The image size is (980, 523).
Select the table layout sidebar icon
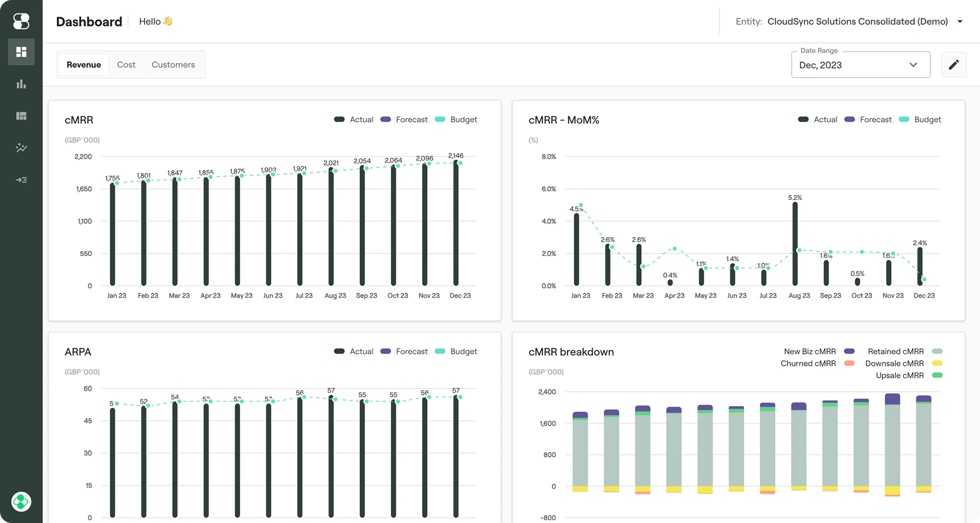point(21,116)
